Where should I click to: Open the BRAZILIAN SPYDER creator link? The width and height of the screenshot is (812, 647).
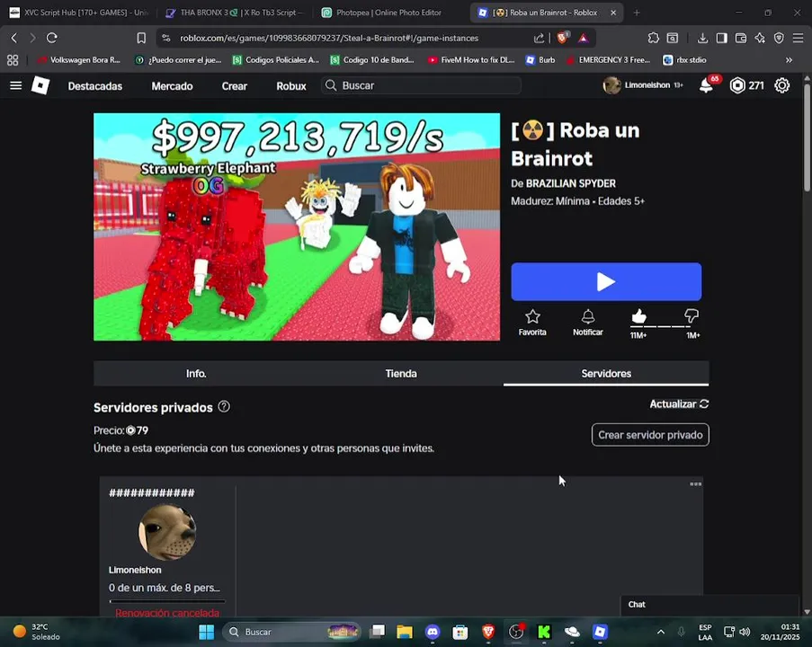coord(571,183)
